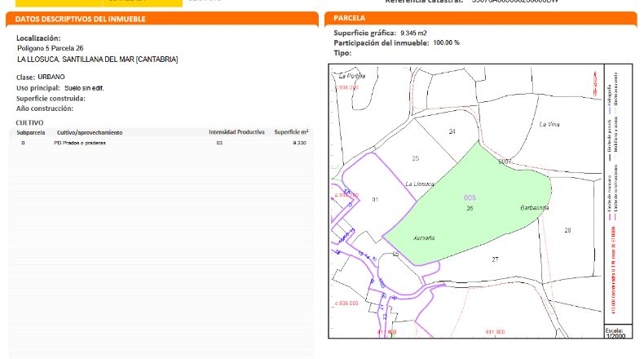Click the 'PD Prados o praderas' table cell

point(80,143)
